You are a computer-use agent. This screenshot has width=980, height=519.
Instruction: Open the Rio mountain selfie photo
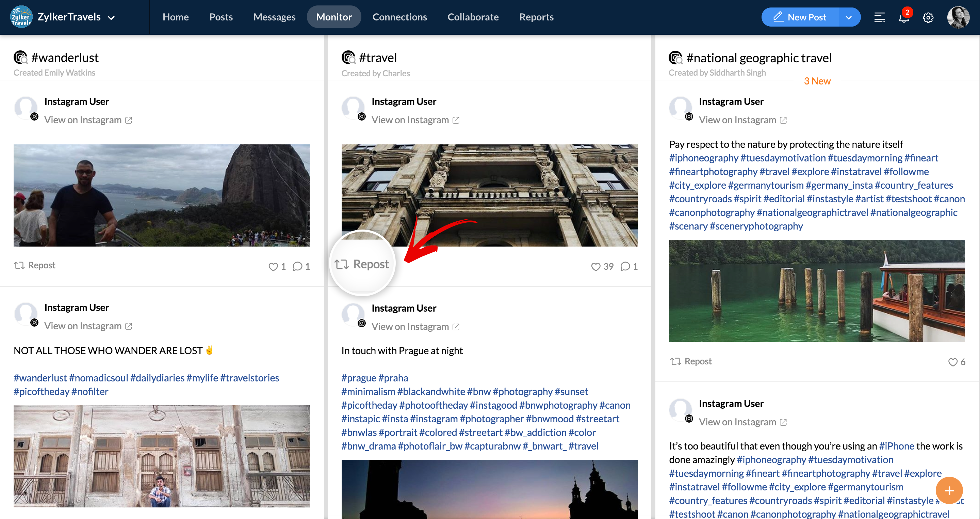pos(161,195)
